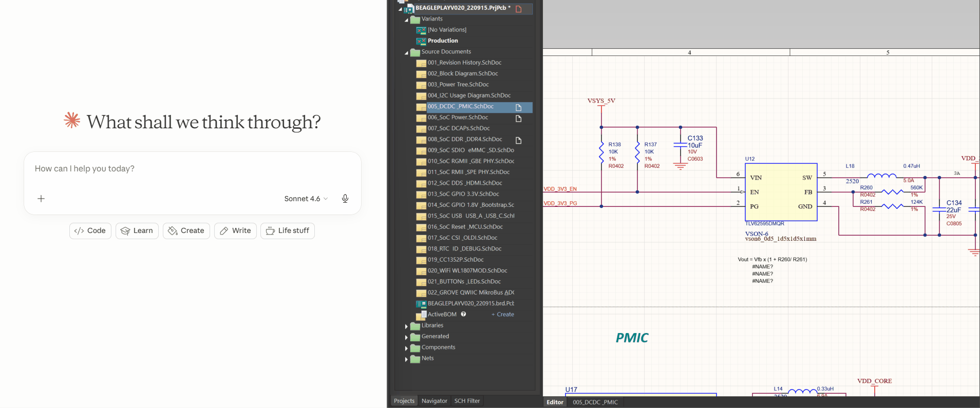Screen dimensions: 980x408
Task: Click the Editor tab at the bottom
Action: point(555,402)
